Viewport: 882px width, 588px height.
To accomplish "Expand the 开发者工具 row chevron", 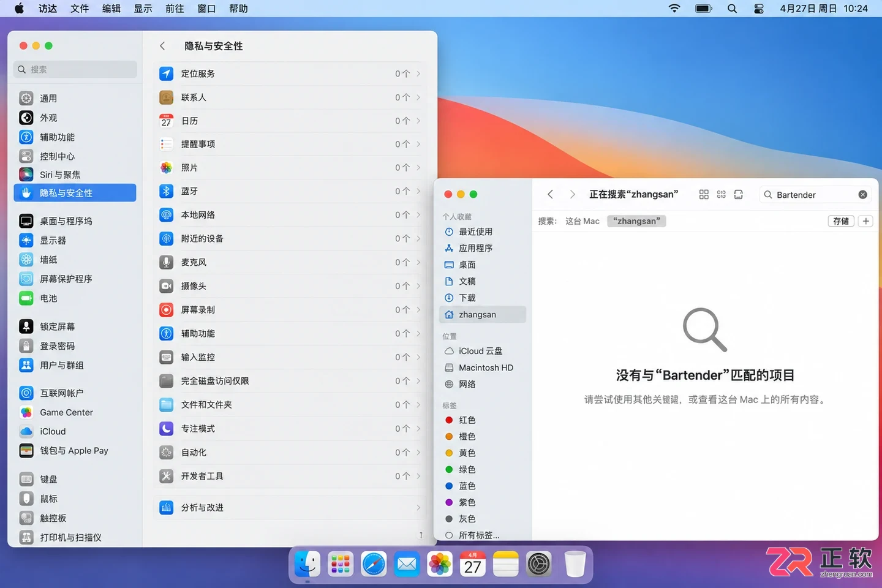I will pos(418,476).
